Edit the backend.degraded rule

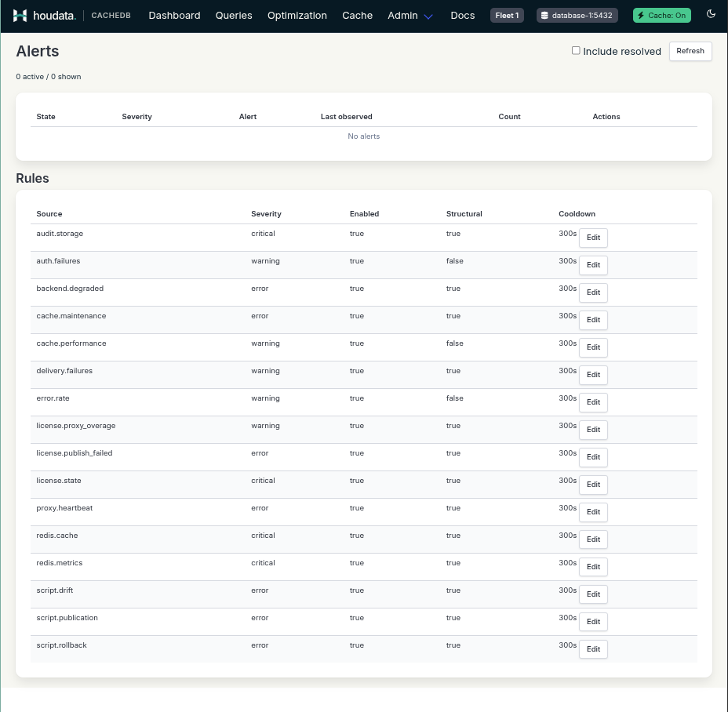(593, 292)
